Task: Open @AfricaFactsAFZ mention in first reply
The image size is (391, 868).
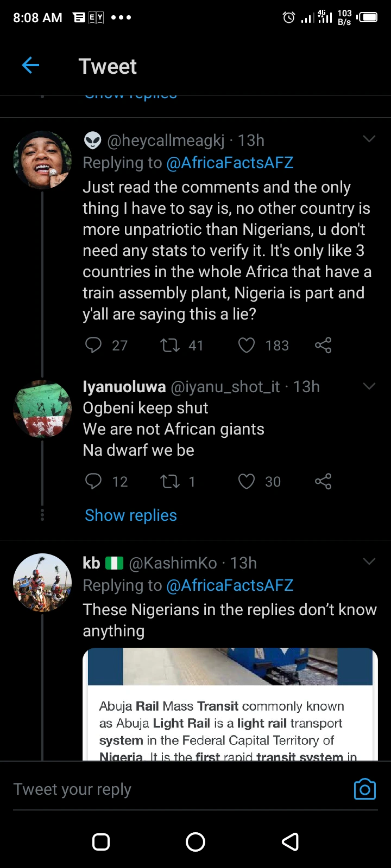Action: pyautogui.click(x=230, y=163)
